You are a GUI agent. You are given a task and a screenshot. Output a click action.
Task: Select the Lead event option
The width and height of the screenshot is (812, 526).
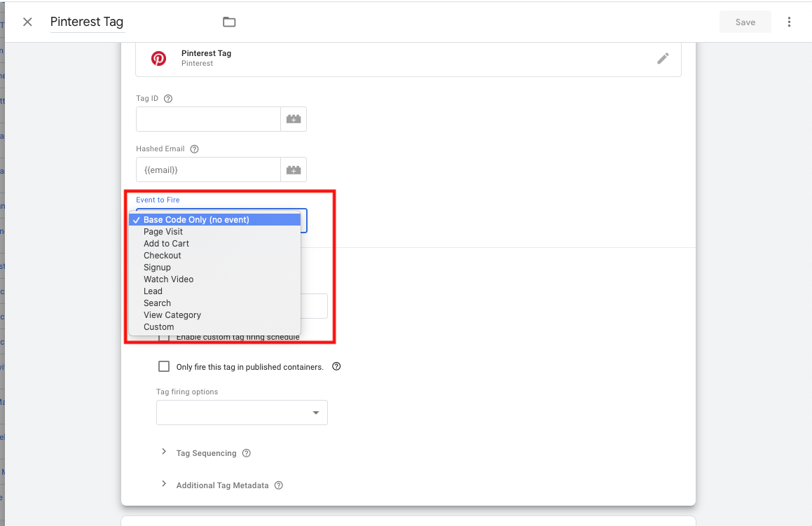(215, 291)
